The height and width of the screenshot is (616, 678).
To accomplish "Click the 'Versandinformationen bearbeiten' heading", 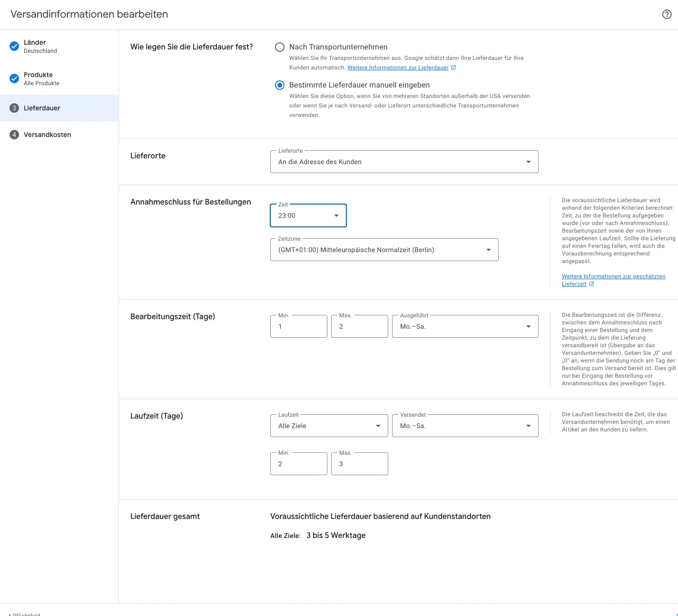I will [89, 14].
